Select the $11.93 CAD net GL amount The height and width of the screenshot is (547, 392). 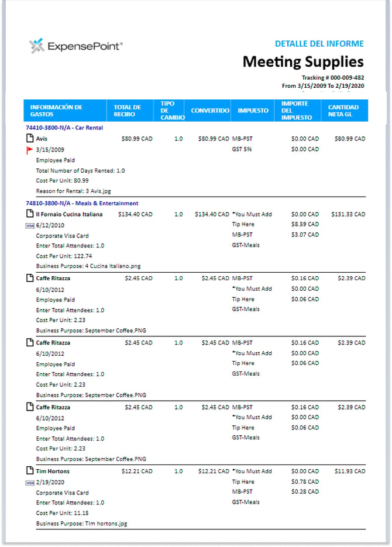[x=350, y=472]
